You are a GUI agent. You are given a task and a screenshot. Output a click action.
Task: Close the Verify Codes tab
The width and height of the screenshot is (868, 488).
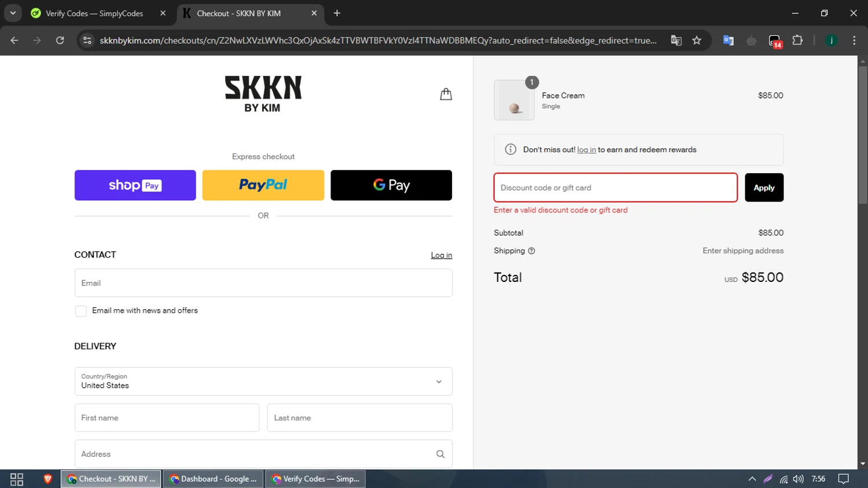(163, 13)
